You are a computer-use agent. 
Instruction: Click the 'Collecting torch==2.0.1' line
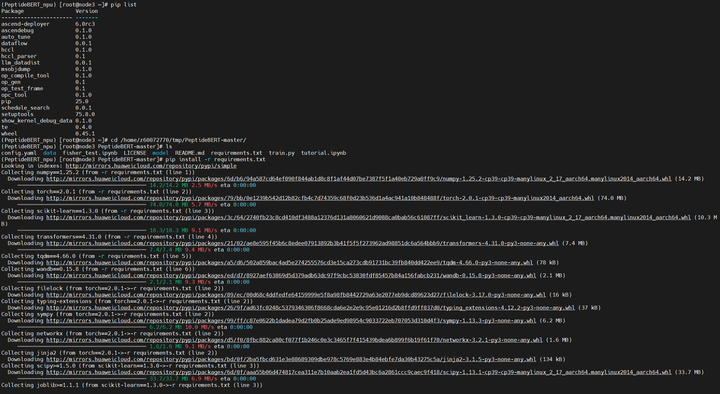tap(96, 192)
